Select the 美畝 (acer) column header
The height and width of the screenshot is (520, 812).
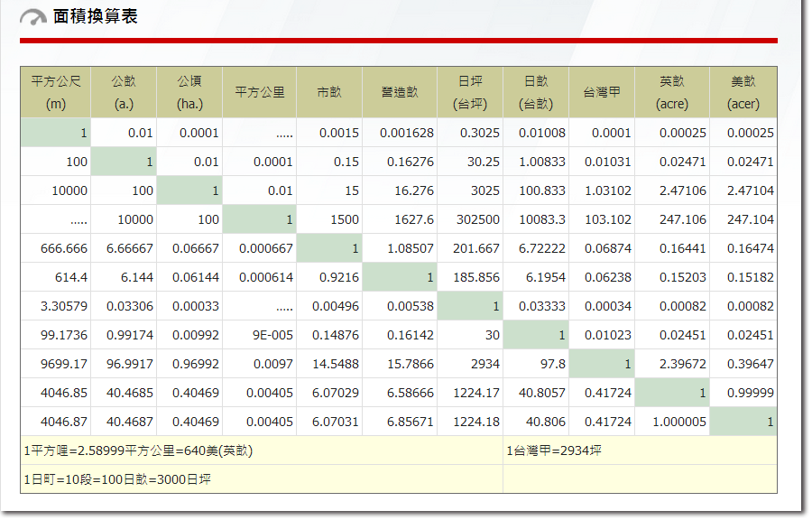743,92
